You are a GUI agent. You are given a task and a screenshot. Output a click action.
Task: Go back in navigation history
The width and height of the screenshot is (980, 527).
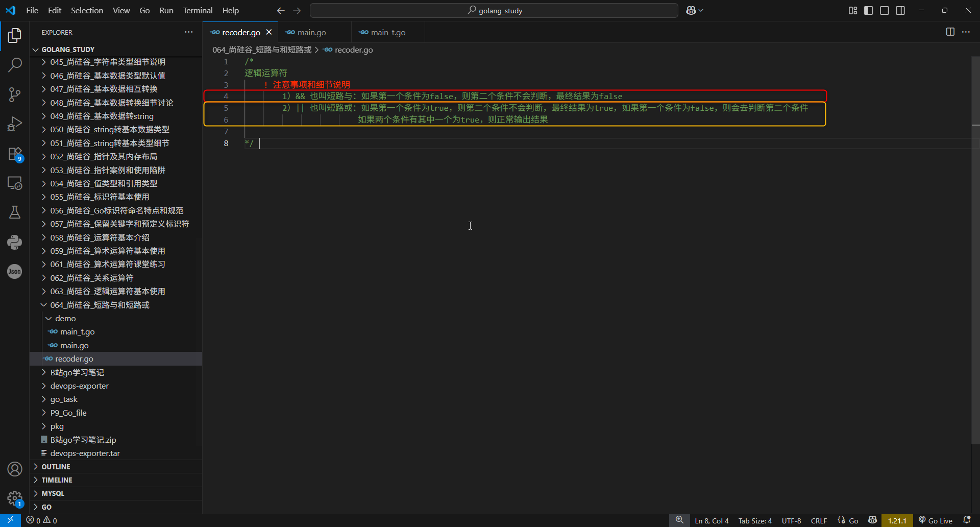point(281,10)
